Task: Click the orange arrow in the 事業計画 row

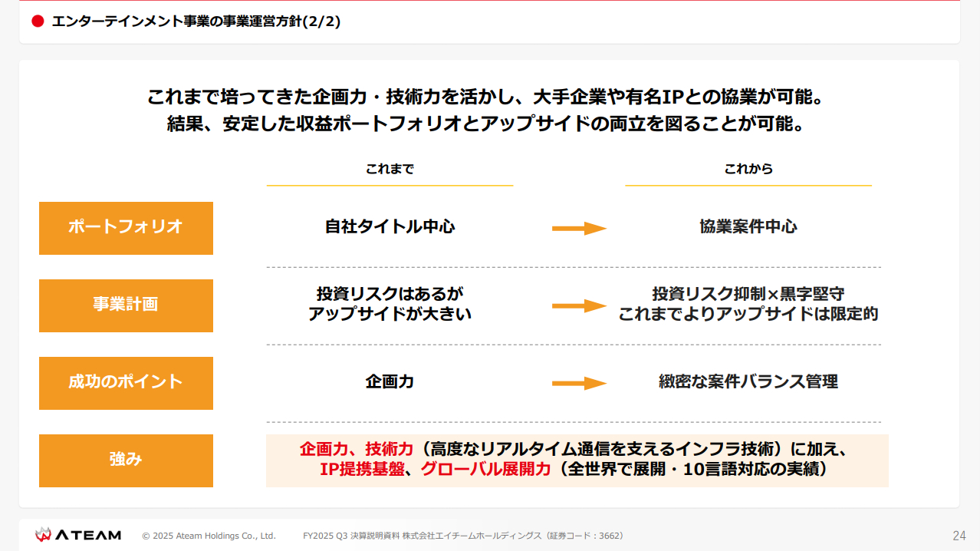Action: click(x=579, y=305)
